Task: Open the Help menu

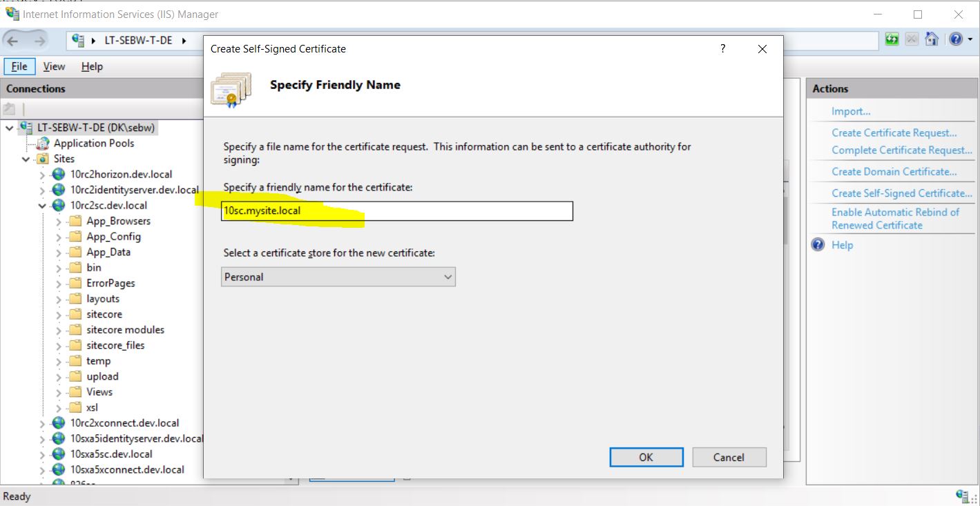Action: pos(92,66)
